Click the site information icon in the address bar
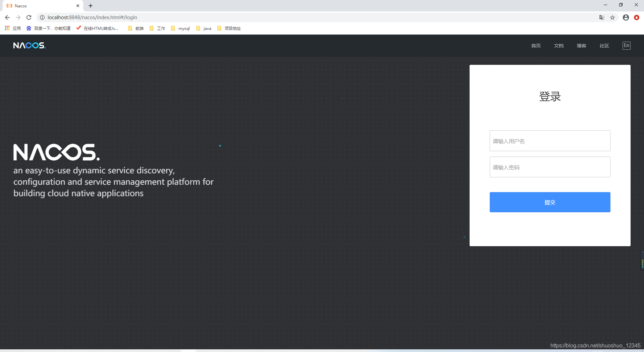The width and height of the screenshot is (644, 352). pyautogui.click(x=42, y=17)
